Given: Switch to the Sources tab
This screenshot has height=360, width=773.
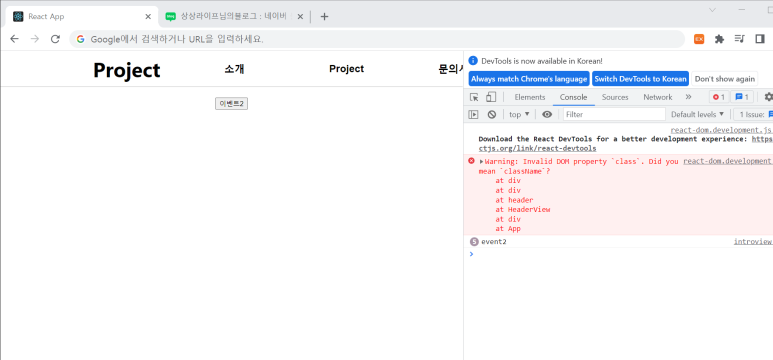Looking at the screenshot, I should click(x=615, y=97).
